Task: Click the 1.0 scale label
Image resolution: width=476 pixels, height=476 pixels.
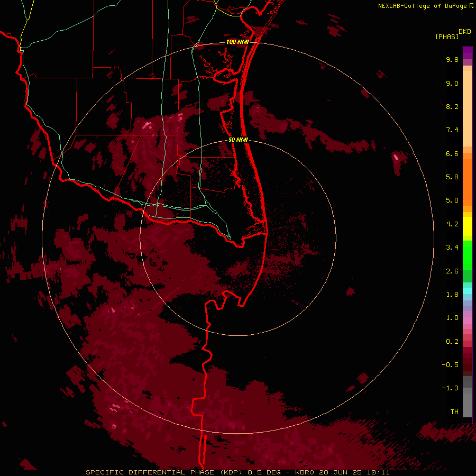Action: pyautogui.click(x=452, y=318)
